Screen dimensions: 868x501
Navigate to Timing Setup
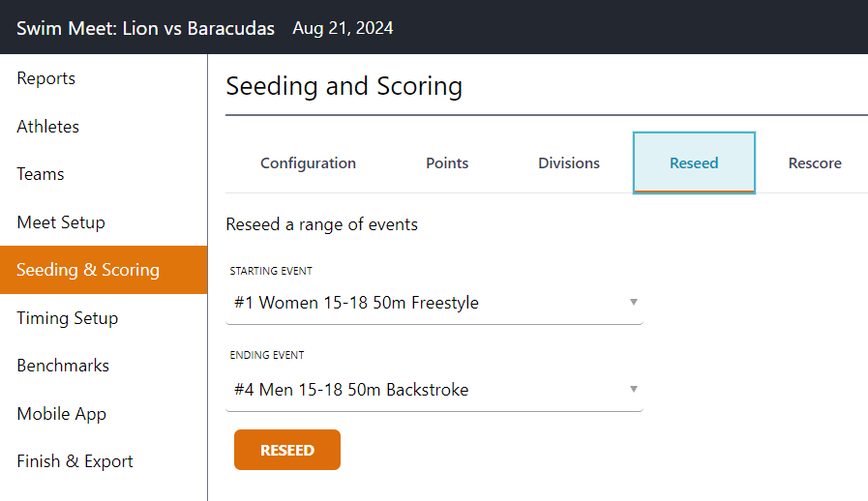[68, 318]
